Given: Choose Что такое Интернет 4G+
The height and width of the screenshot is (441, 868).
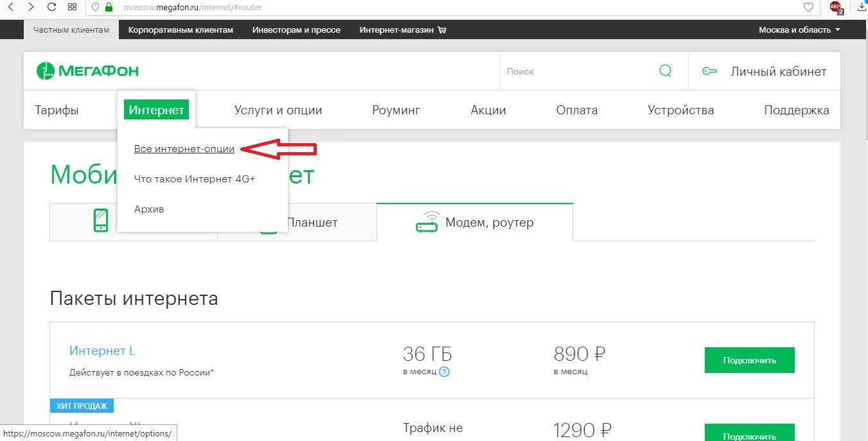Looking at the screenshot, I should pyautogui.click(x=195, y=179).
